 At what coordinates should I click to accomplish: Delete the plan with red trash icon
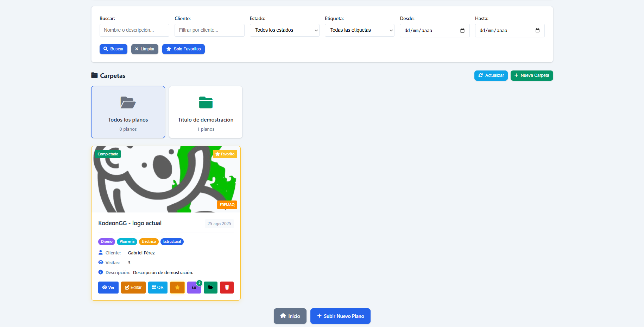[x=227, y=288]
